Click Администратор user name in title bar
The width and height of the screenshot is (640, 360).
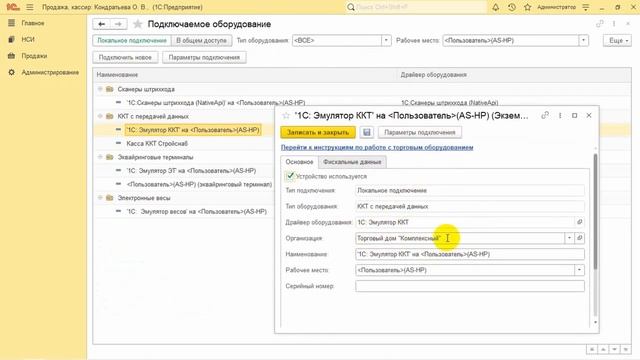(556, 7)
